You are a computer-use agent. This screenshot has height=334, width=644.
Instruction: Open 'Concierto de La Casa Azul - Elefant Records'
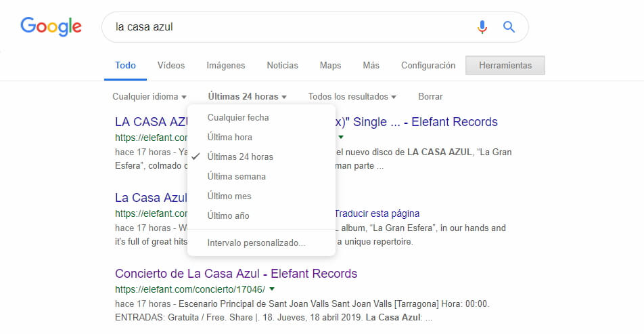tap(236, 274)
